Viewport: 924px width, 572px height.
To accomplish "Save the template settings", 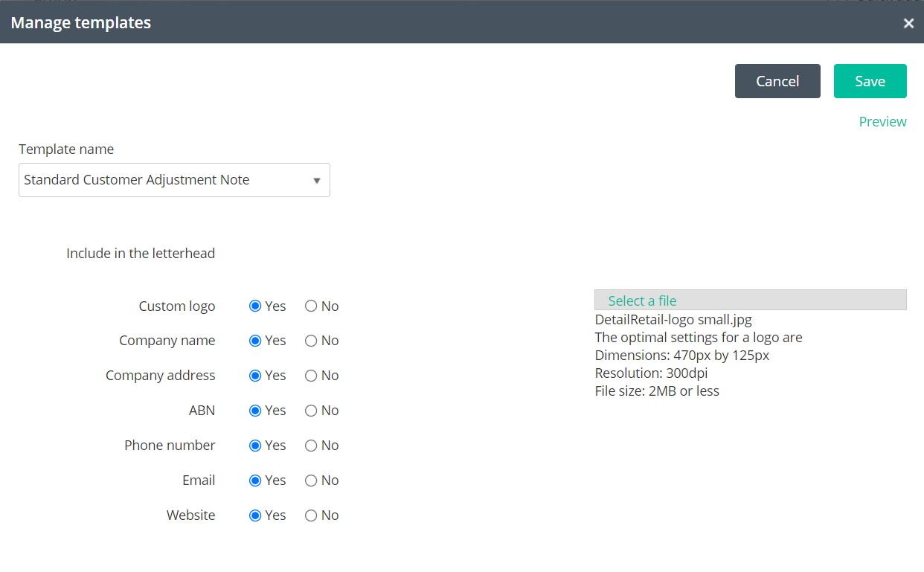I will tap(870, 81).
